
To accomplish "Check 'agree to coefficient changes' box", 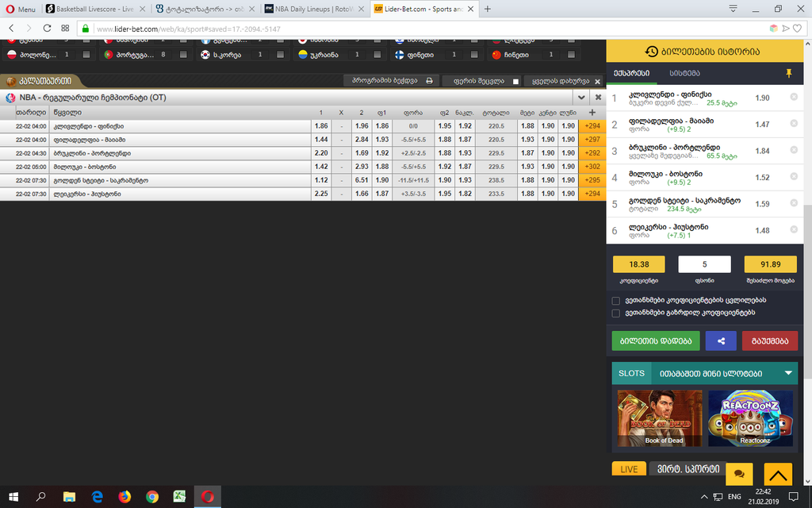I will (615, 301).
